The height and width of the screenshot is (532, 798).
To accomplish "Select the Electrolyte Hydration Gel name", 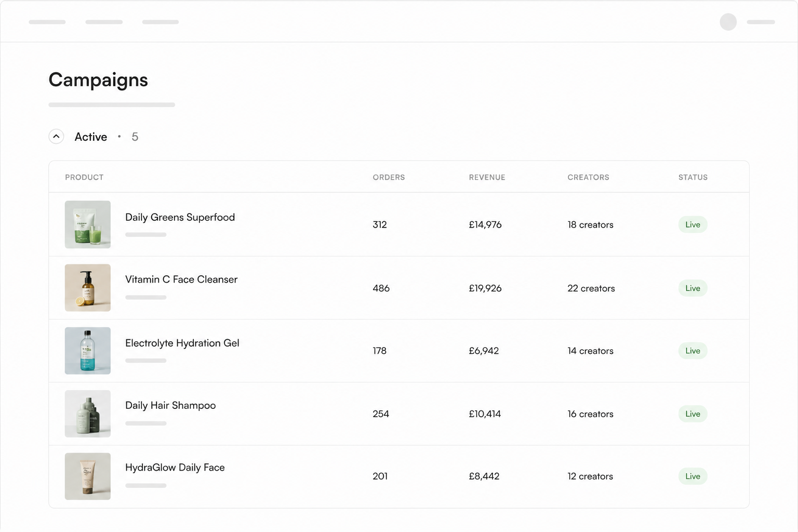I will pyautogui.click(x=182, y=343).
